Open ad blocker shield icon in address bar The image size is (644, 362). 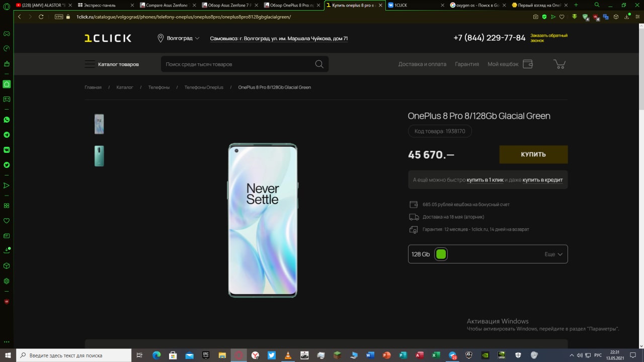(x=544, y=17)
